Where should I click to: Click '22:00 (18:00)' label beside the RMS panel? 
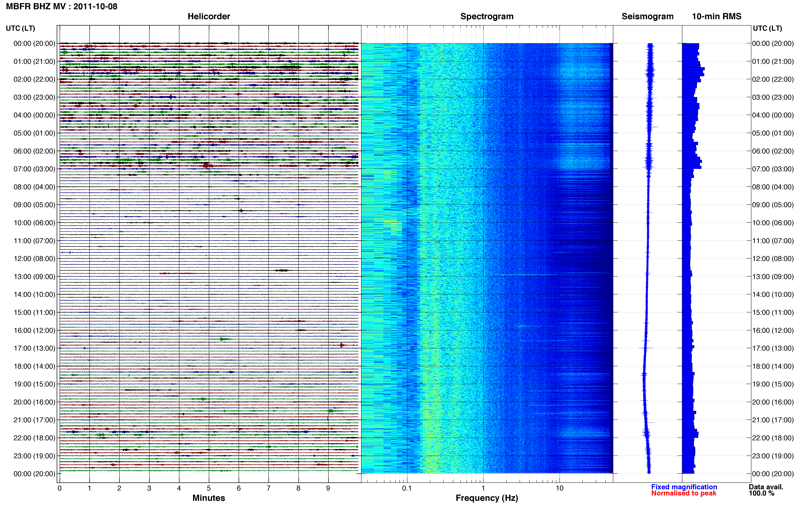coord(773,438)
